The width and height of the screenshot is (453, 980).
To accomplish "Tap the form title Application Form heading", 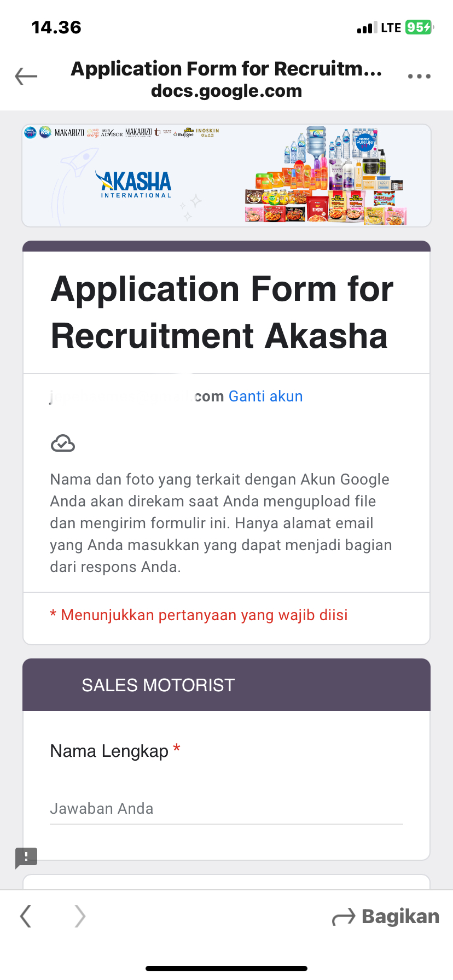I will 222,312.
